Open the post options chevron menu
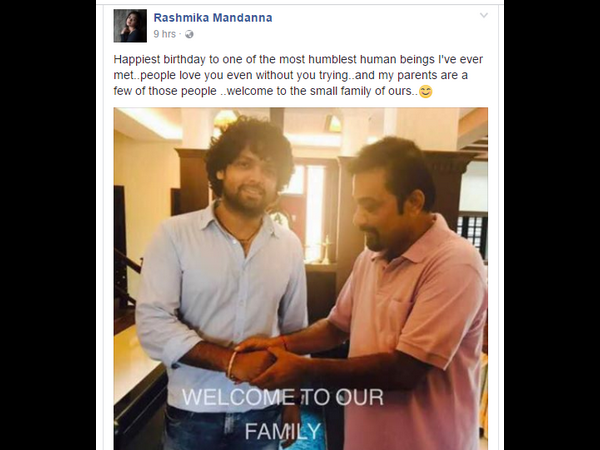 pos(484,15)
